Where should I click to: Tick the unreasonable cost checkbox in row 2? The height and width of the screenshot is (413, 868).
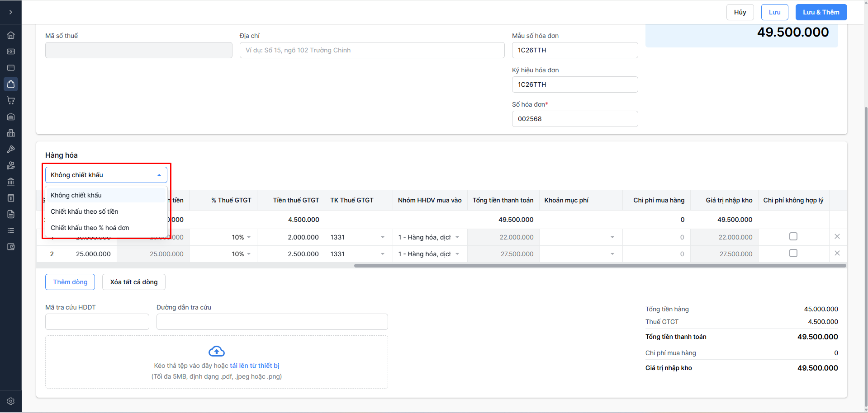tap(793, 253)
